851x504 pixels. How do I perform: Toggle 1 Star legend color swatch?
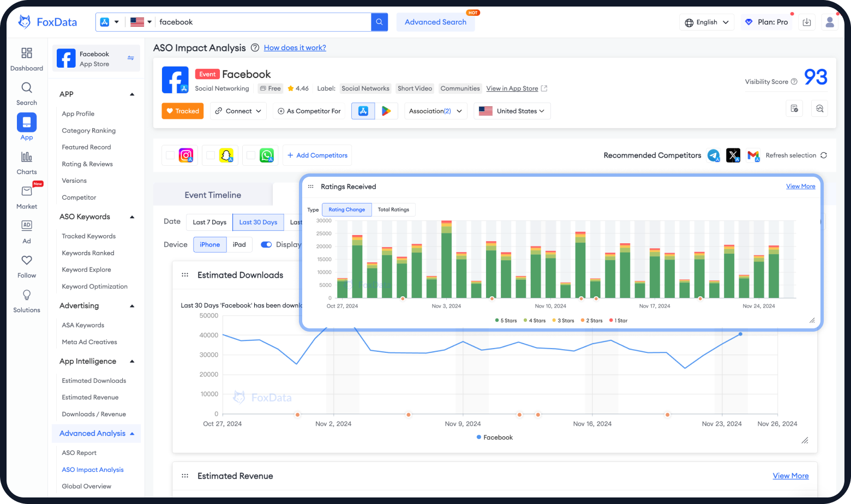click(611, 321)
